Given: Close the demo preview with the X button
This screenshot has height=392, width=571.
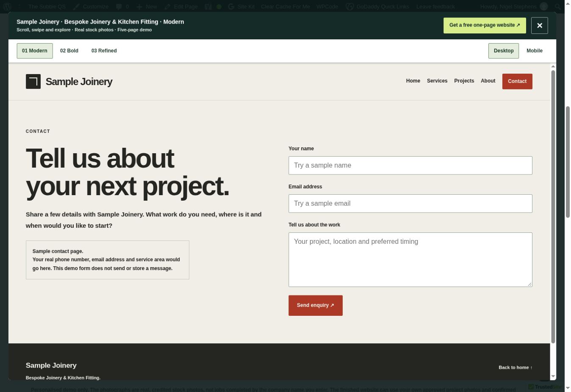Looking at the screenshot, I should tap(539, 25).
